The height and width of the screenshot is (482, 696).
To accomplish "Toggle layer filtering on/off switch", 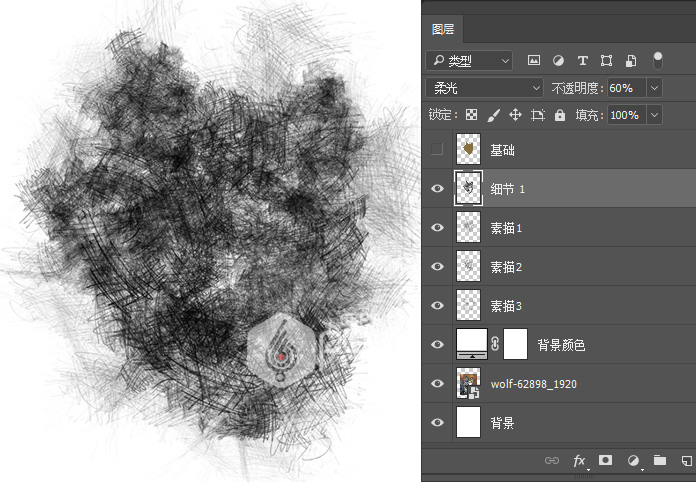I will coord(658,60).
